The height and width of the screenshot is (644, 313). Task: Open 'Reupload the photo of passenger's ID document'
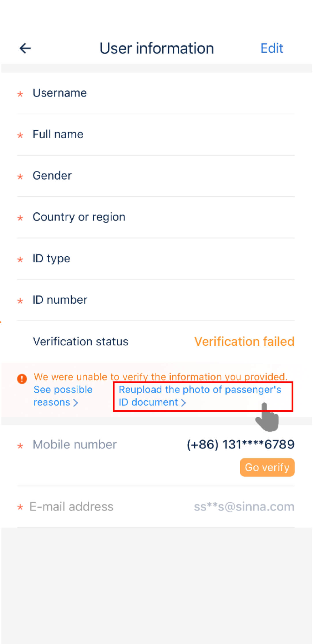tap(200, 395)
